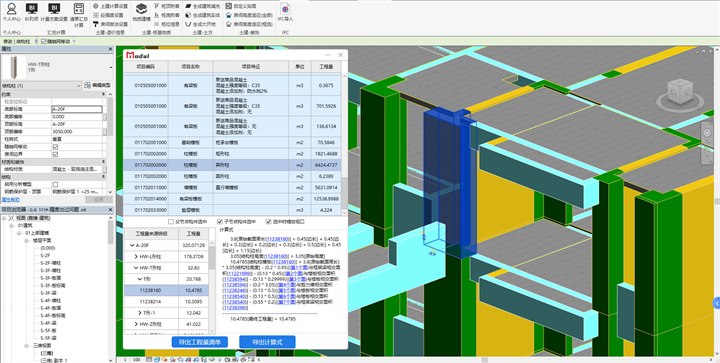The image size is (720, 363).
Task: Click the 1 : 100 view scale
Action: [133, 360]
